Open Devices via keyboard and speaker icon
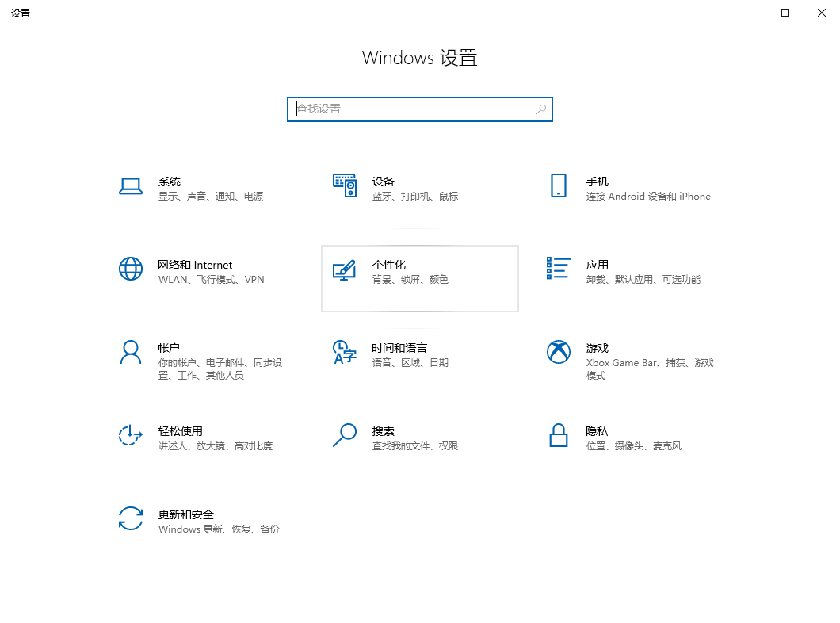The width and height of the screenshot is (840, 623). pyautogui.click(x=344, y=185)
